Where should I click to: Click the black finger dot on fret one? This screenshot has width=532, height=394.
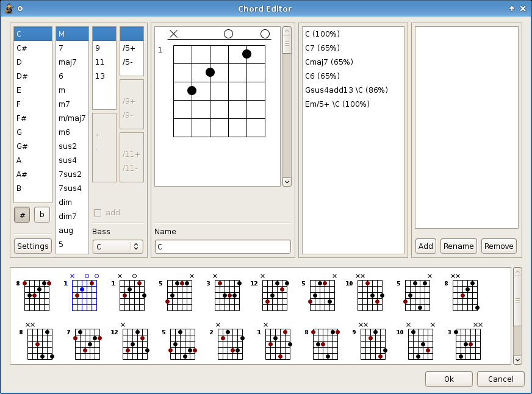point(246,54)
